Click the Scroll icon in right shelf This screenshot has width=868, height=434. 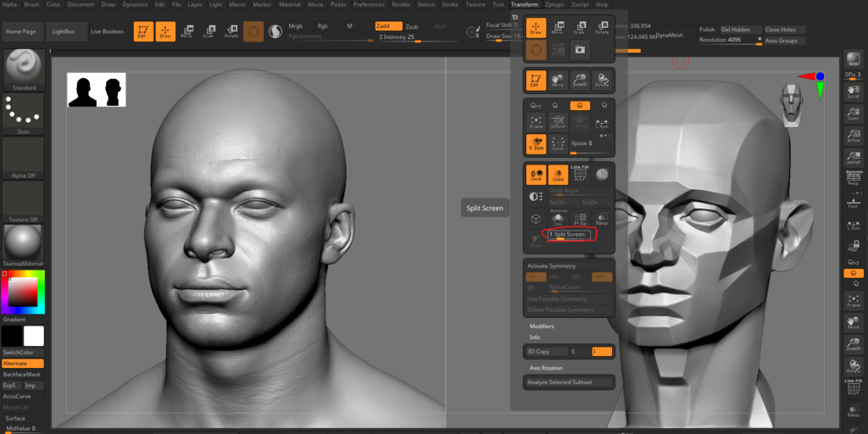[853, 92]
